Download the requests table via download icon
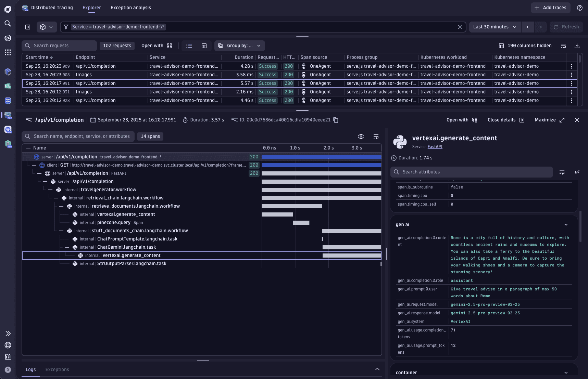Viewport: 588px width, 379px height. click(x=577, y=45)
